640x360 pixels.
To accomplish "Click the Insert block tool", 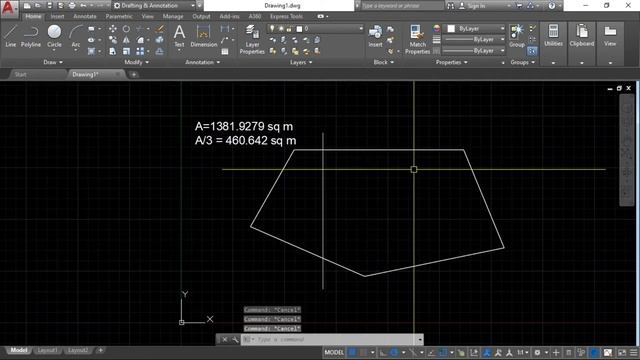I will tap(376, 36).
